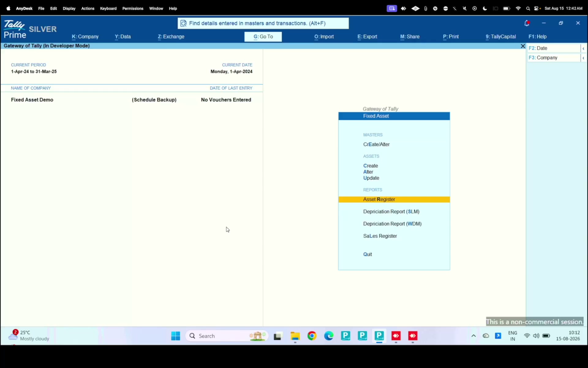Click the Windows tray Wi-Fi icon
The image size is (588, 368).
click(x=527, y=336)
